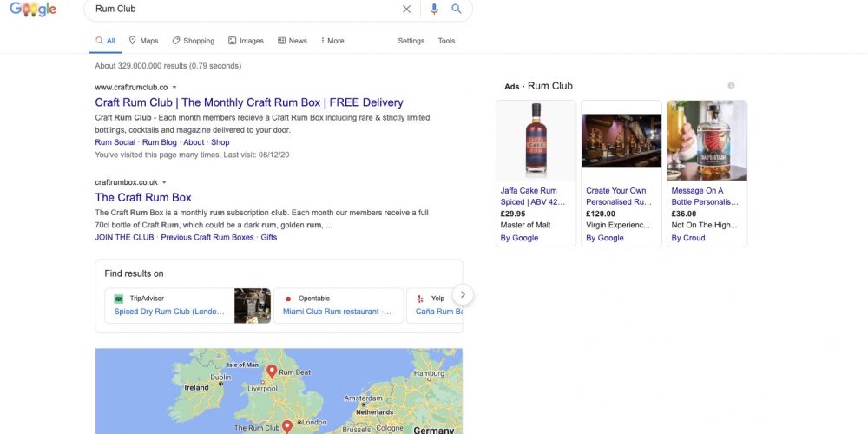Click the Jaffa Cake Rum bottle image
This screenshot has height=434, width=868.
536,140
